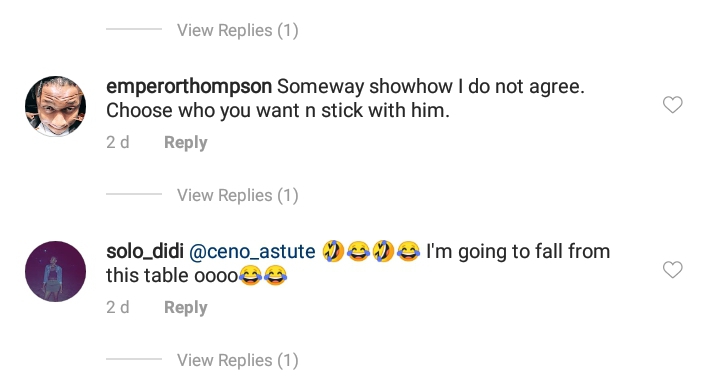
Task: Expand View Replies under solo_didi's comment
Action: pyautogui.click(x=238, y=360)
